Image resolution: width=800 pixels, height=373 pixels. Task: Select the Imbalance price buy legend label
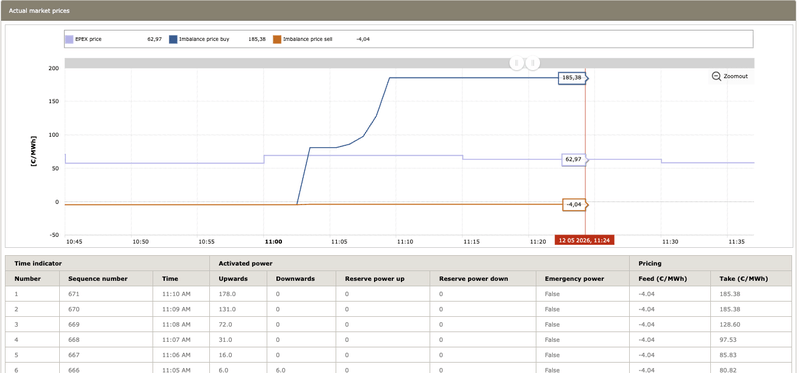coord(204,39)
